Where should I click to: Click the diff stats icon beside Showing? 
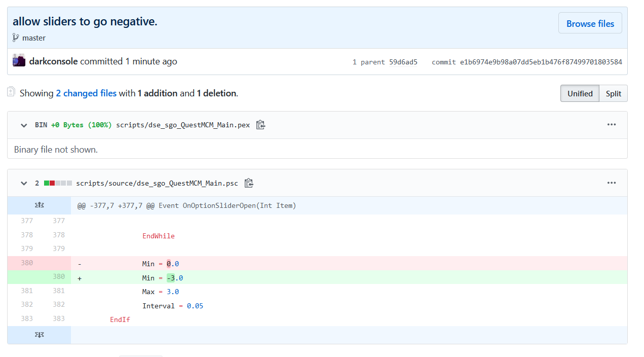[11, 92]
